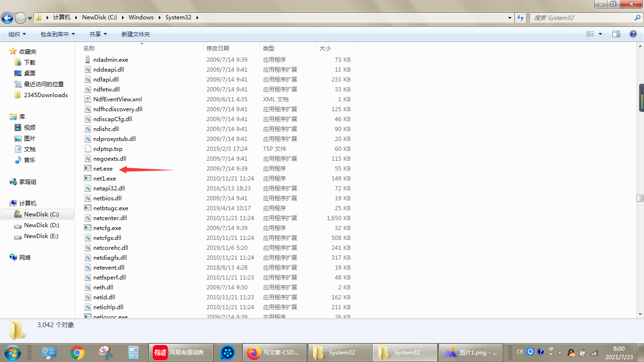Select the file named nddeapi.dll

tap(108, 70)
